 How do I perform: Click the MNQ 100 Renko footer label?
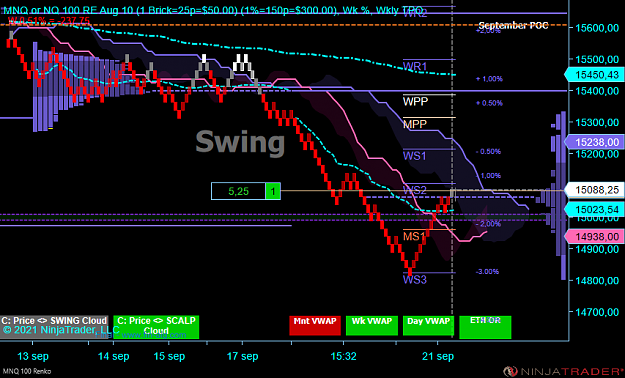pos(27,371)
